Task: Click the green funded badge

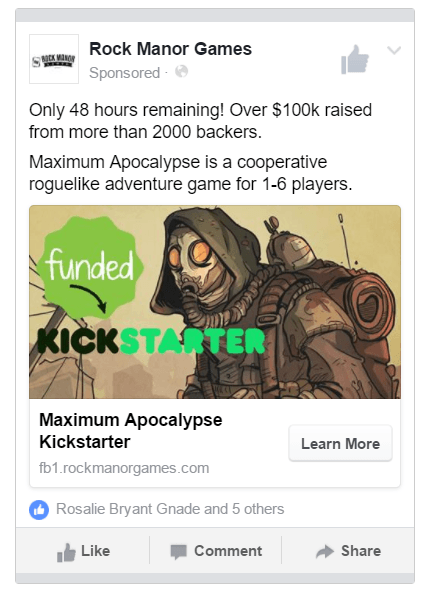Action: pyautogui.click(x=90, y=267)
